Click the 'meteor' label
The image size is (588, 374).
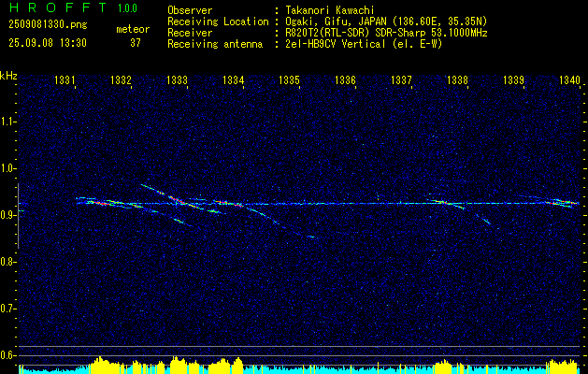point(133,29)
